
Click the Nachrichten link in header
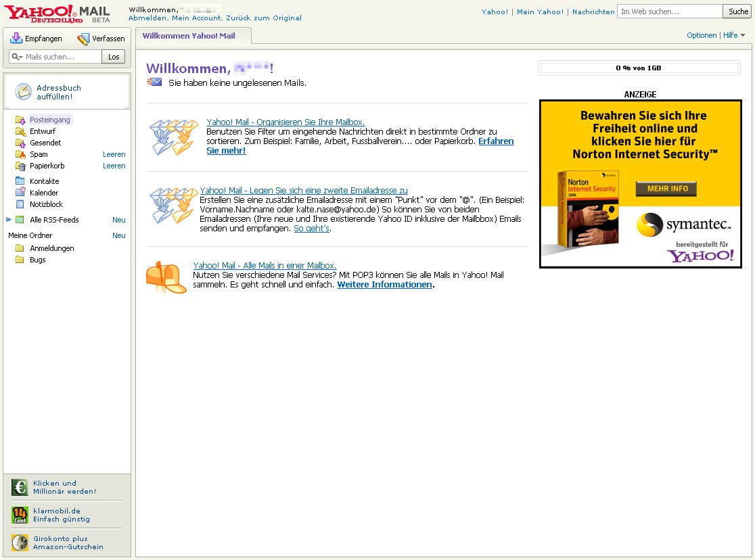pos(593,11)
